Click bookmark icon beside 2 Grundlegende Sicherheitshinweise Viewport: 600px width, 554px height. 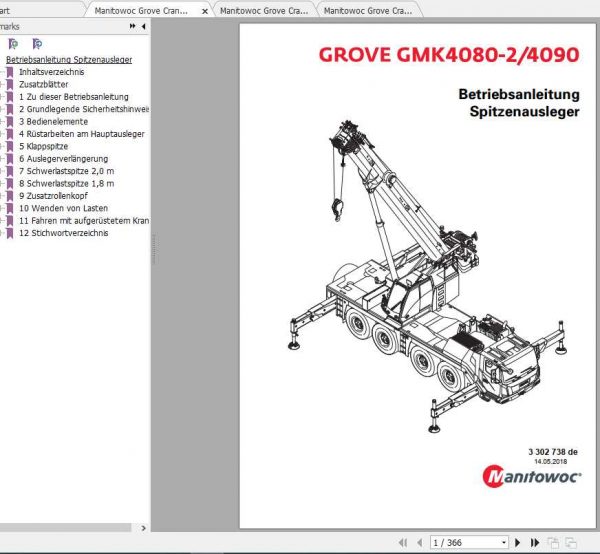pos(10,109)
